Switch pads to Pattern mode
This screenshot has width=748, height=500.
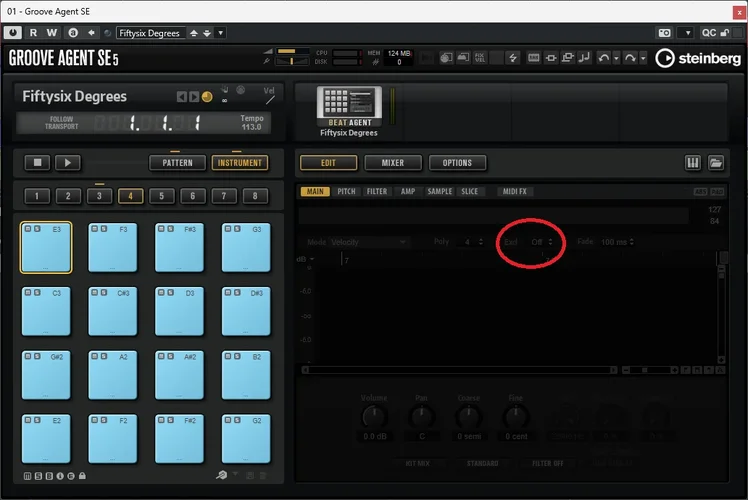[177, 163]
